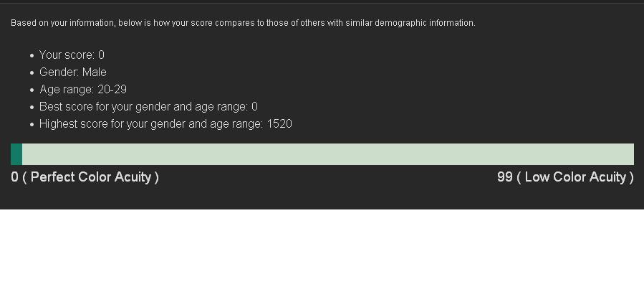644x287 pixels.
Task: Select the "Highest score" line in the list
Action: click(165, 124)
